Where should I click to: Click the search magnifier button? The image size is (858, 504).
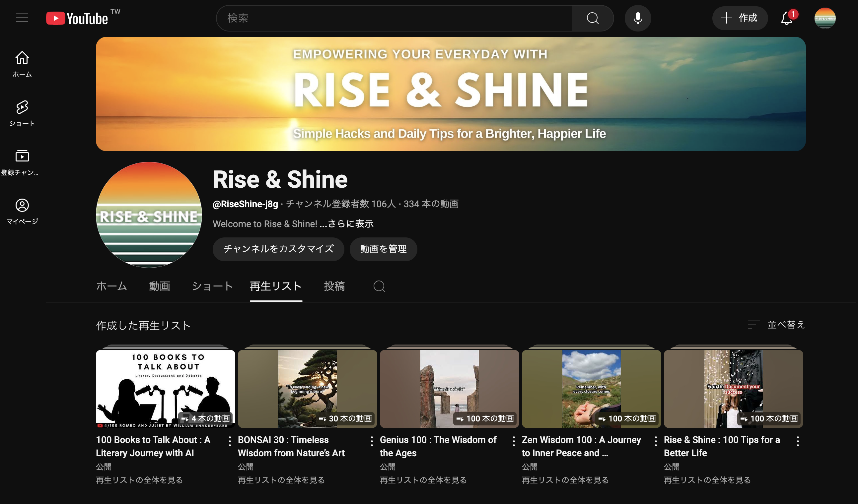click(593, 18)
